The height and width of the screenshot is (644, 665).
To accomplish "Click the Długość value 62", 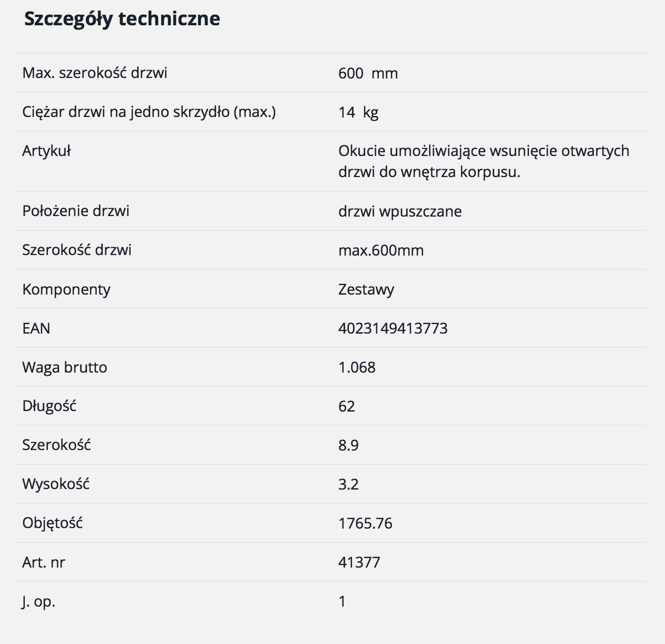I will (347, 406).
